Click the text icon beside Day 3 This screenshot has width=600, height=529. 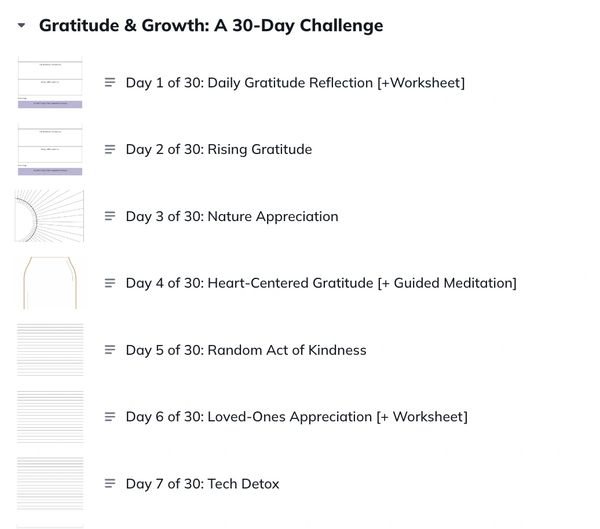coord(111,217)
